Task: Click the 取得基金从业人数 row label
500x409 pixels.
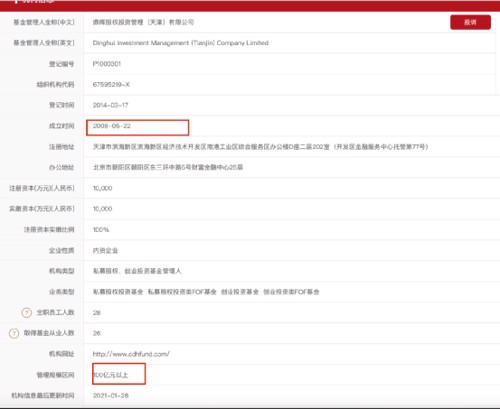Action: click(49, 333)
